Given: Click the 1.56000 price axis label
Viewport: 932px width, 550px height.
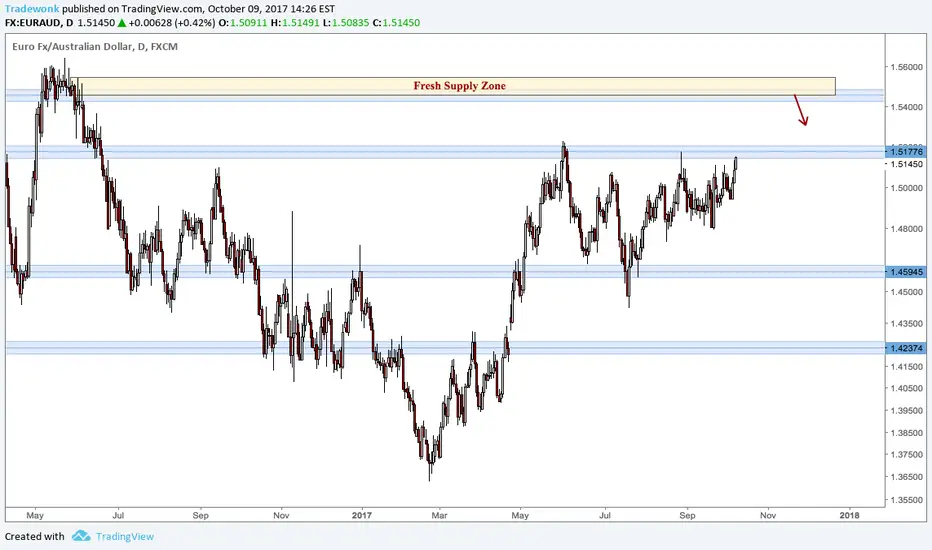Looking at the screenshot, I should [x=906, y=67].
